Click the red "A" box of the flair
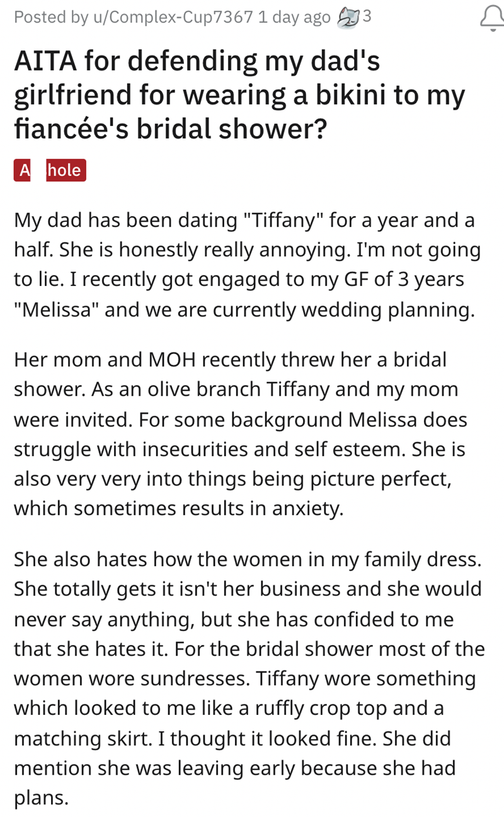 tap(24, 170)
